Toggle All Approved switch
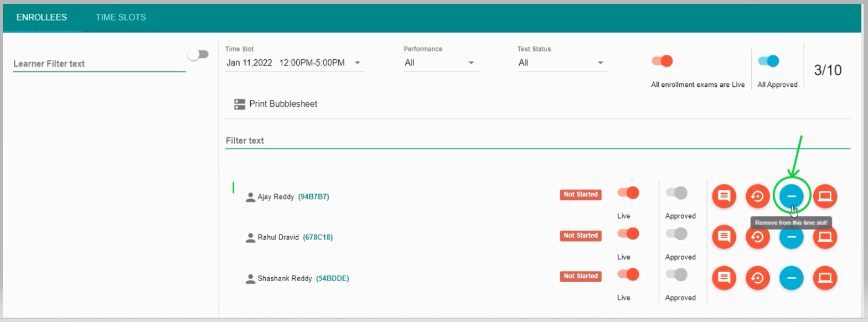 click(x=768, y=61)
